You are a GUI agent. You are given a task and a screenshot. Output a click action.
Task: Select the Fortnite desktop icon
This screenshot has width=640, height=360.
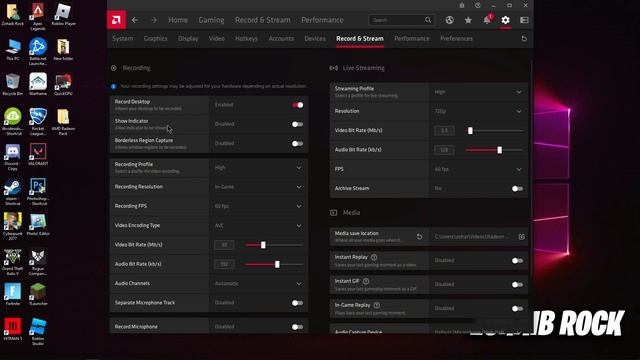coord(13,295)
